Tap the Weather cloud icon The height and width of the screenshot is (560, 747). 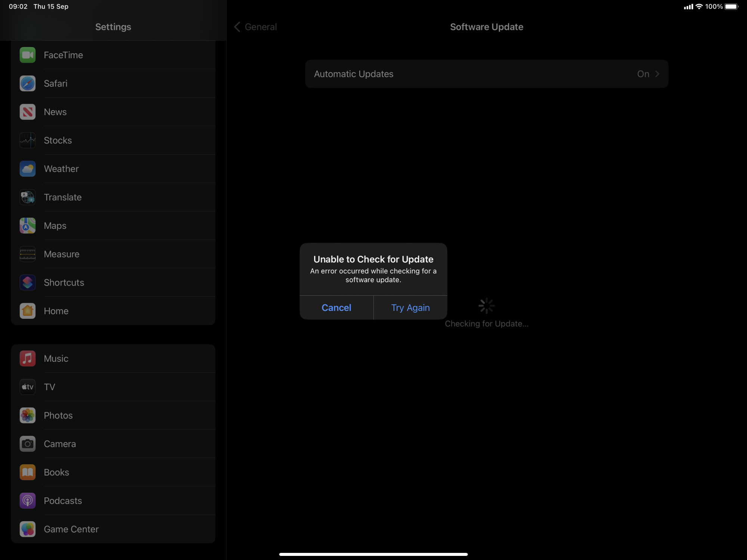pos(27,169)
